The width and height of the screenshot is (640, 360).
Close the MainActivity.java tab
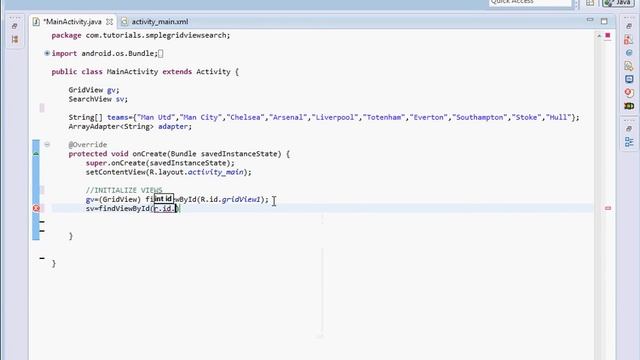click(x=109, y=22)
